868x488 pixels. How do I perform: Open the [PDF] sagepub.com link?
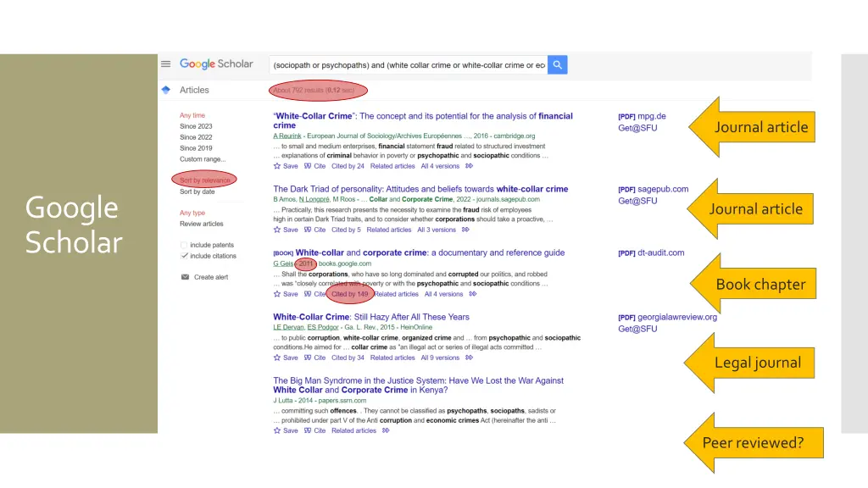coord(654,189)
